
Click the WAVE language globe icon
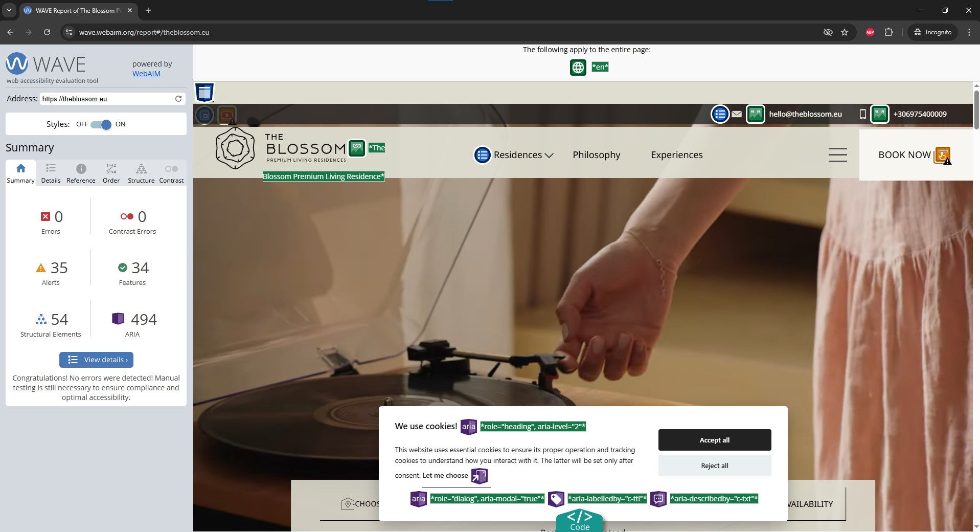pos(578,67)
